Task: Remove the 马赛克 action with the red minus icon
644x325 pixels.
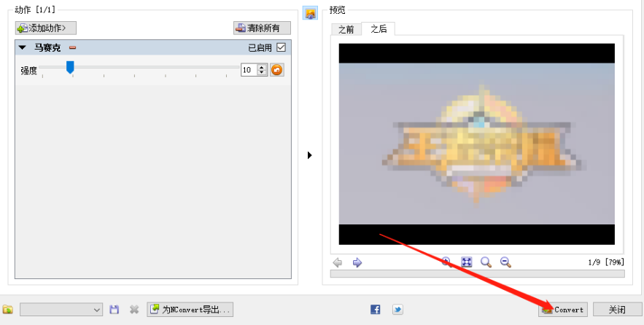Action: coord(73,48)
